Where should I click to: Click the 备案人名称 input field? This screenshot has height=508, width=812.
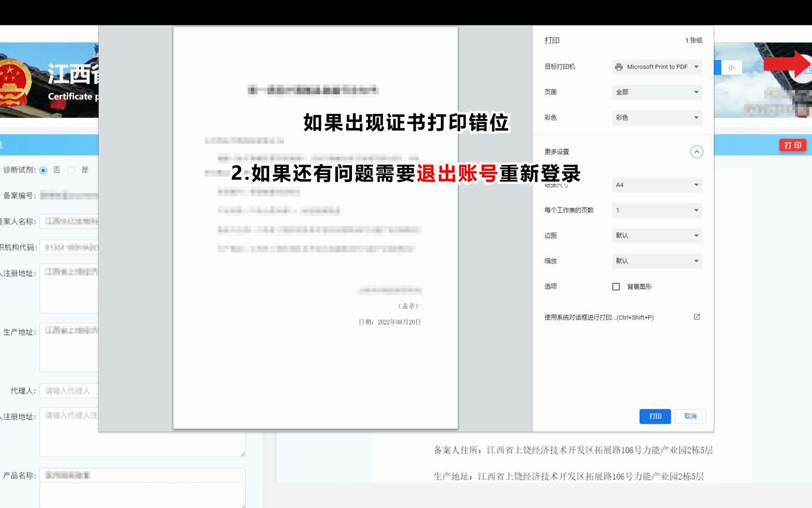point(70,221)
